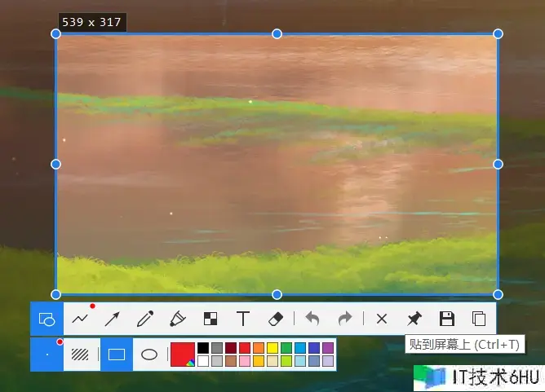Switch to the ellipse shape mode
The height and width of the screenshot is (392, 545).
(149, 355)
